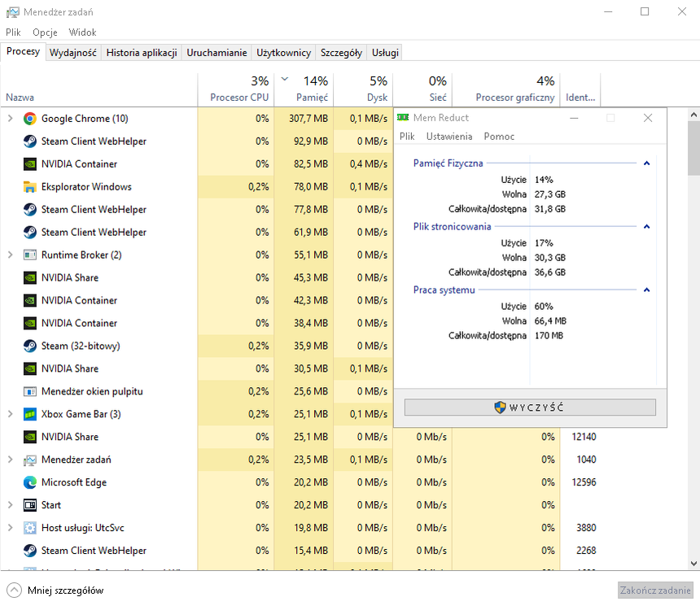This screenshot has width=700, height=610.
Task: Expand the Start process group
Action: pos(11,505)
